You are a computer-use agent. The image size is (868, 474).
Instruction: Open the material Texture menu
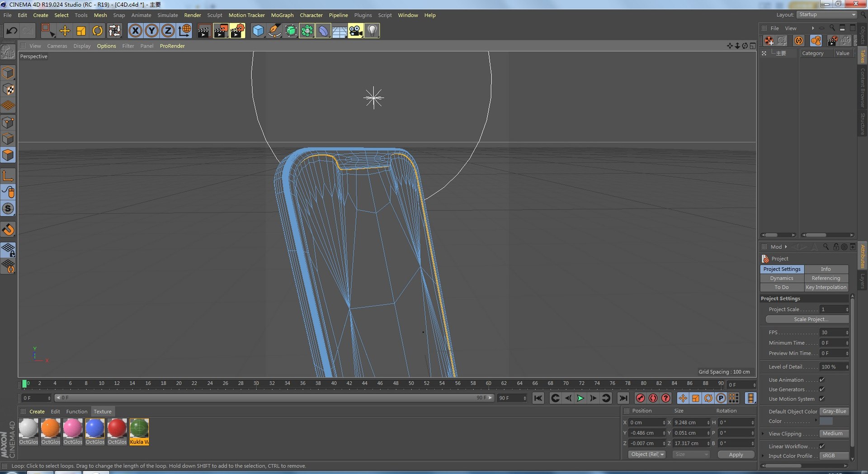(103, 412)
